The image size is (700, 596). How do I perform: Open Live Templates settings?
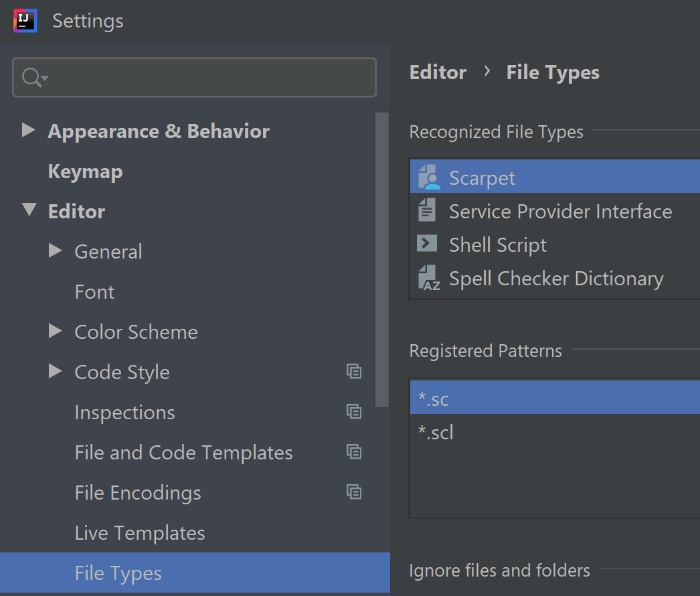tap(140, 533)
